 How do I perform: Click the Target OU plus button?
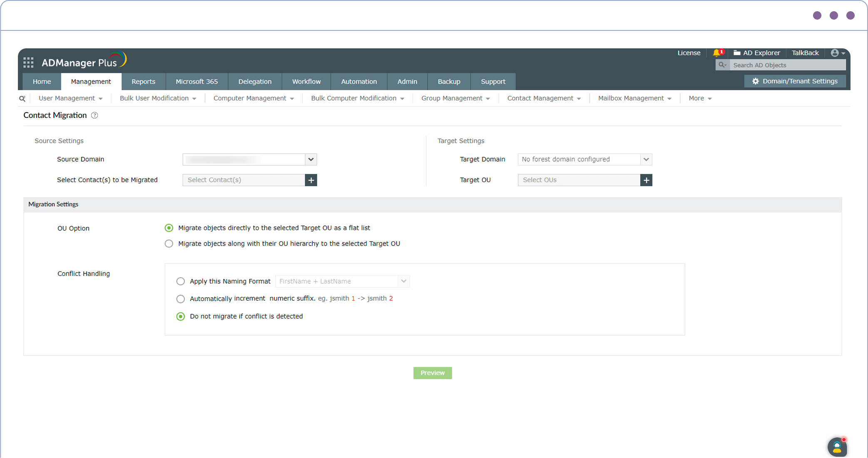(647, 180)
